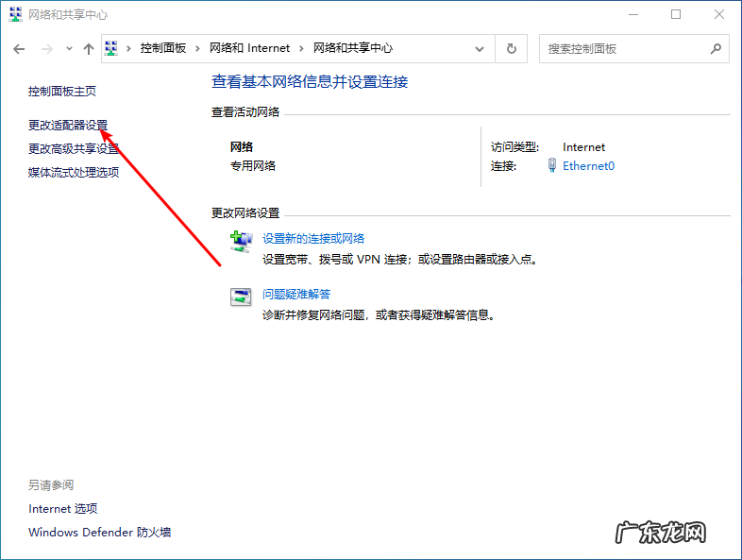Screen dimensions: 742x560
Task: Open 媒体流式处理选项
Action: (x=74, y=172)
